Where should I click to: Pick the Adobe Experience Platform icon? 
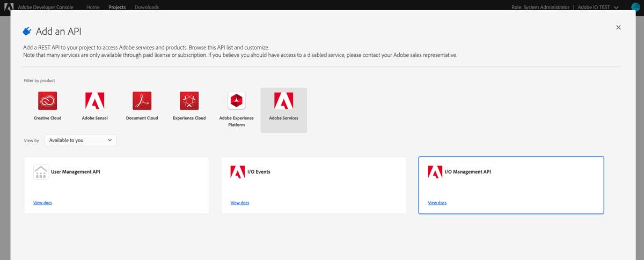coord(236,101)
